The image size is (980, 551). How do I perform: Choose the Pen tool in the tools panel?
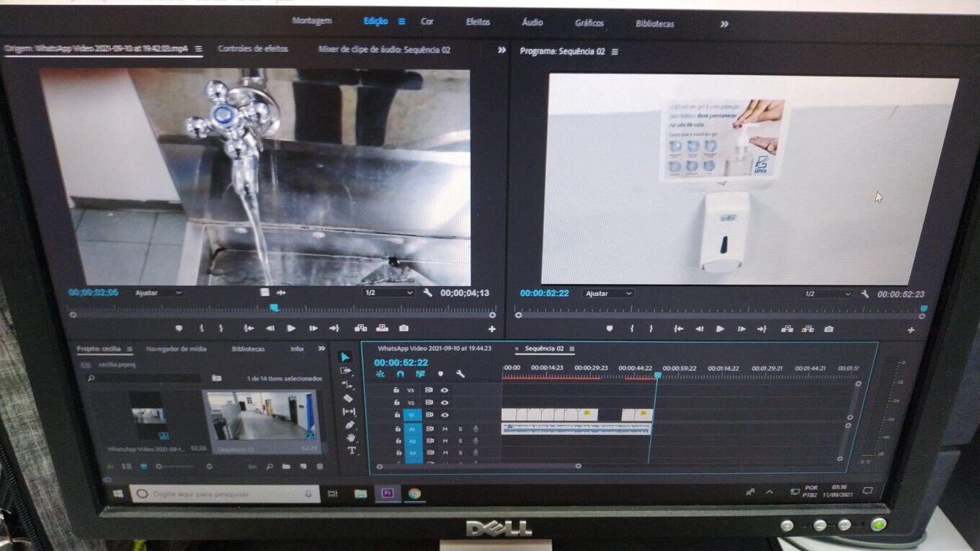pyautogui.click(x=349, y=424)
